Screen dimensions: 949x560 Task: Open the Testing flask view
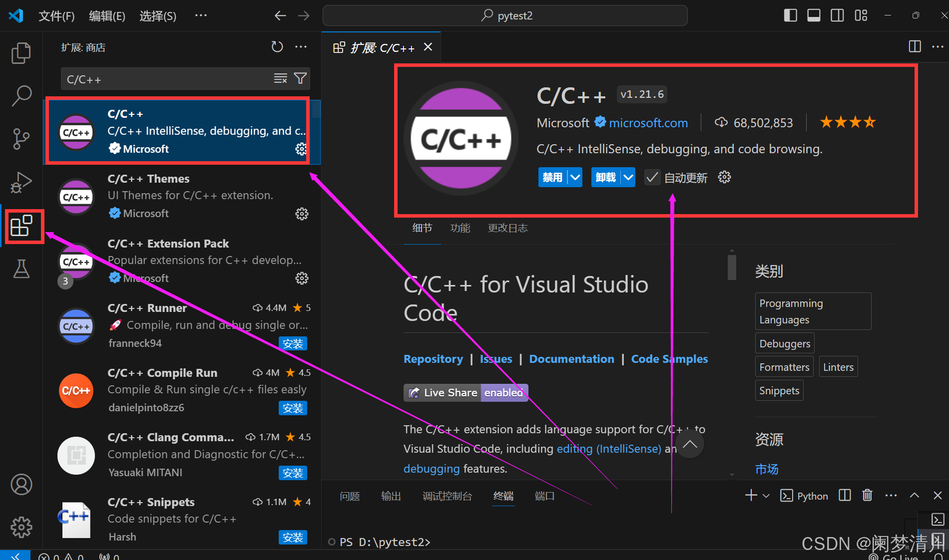[21, 269]
